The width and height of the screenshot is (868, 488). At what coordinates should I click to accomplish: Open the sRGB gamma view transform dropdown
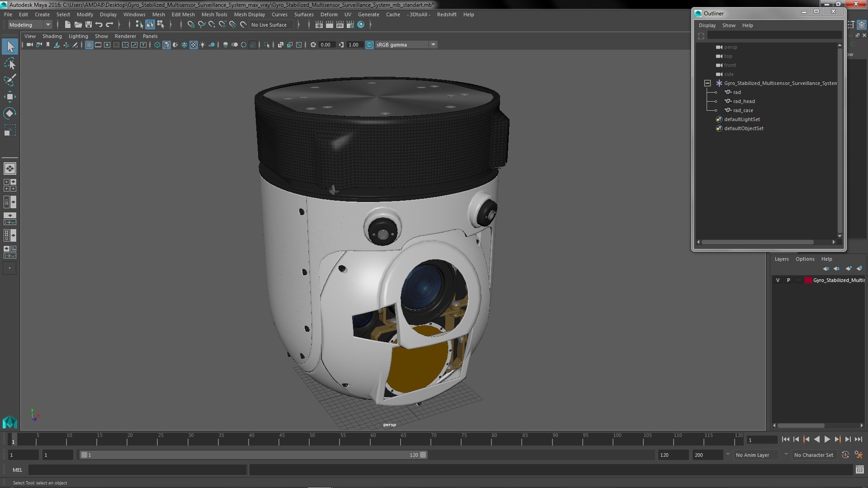tap(406, 45)
